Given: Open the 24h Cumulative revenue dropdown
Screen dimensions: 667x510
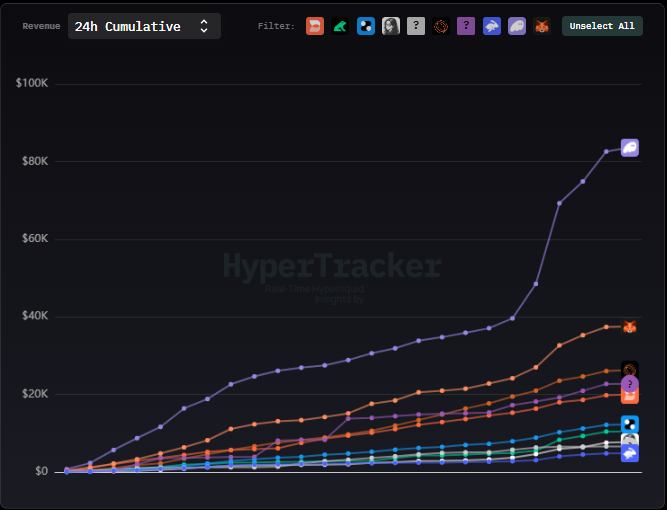Looking at the screenshot, I should (144, 26).
